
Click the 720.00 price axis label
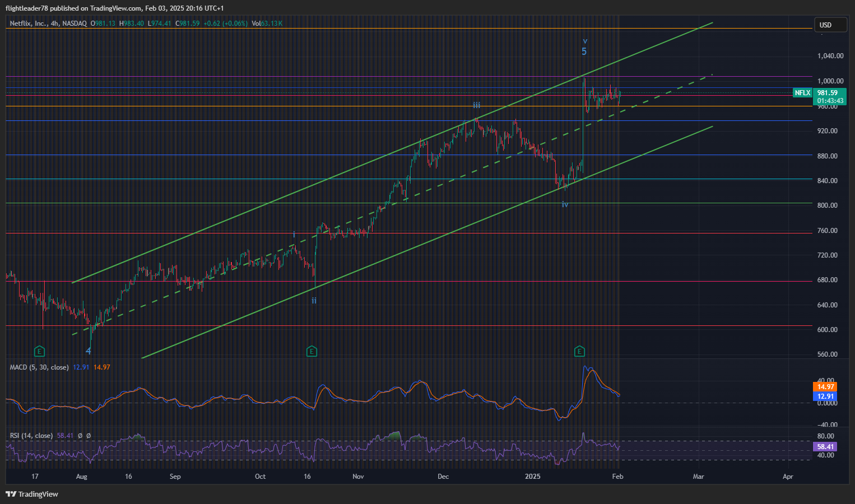828,255
